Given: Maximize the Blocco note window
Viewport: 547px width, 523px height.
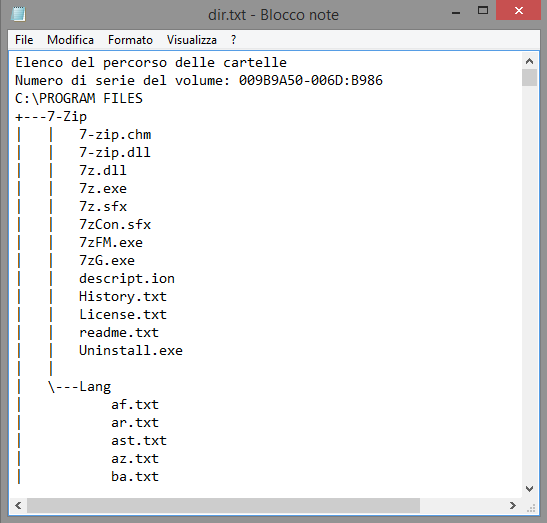Looking at the screenshot, I should point(483,11).
